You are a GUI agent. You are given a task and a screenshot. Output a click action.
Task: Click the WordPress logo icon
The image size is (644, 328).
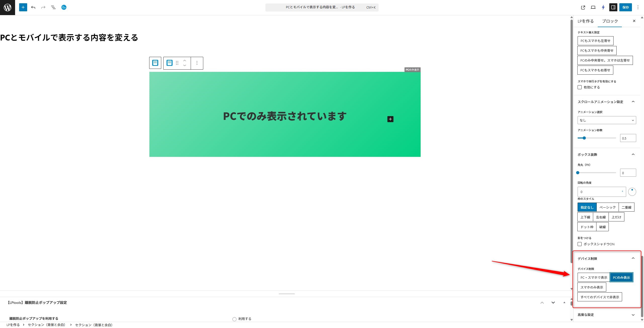(8, 8)
